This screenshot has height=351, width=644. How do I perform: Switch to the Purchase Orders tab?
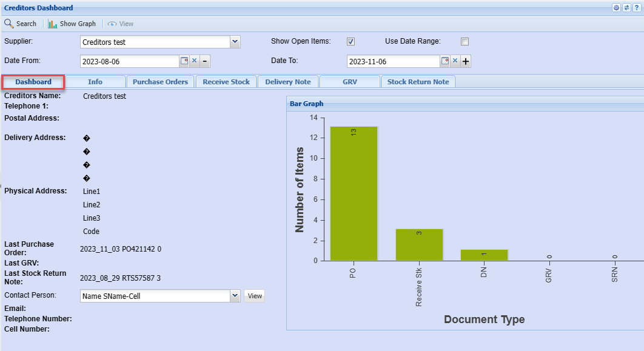pyautogui.click(x=160, y=82)
